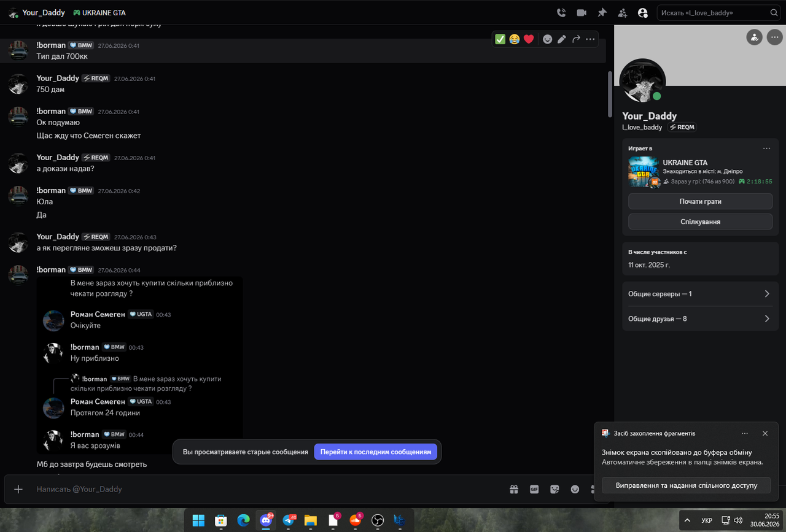This screenshot has height=532, width=786.
Task: Open OBS Studio from the taskbar
Action: 378,520
